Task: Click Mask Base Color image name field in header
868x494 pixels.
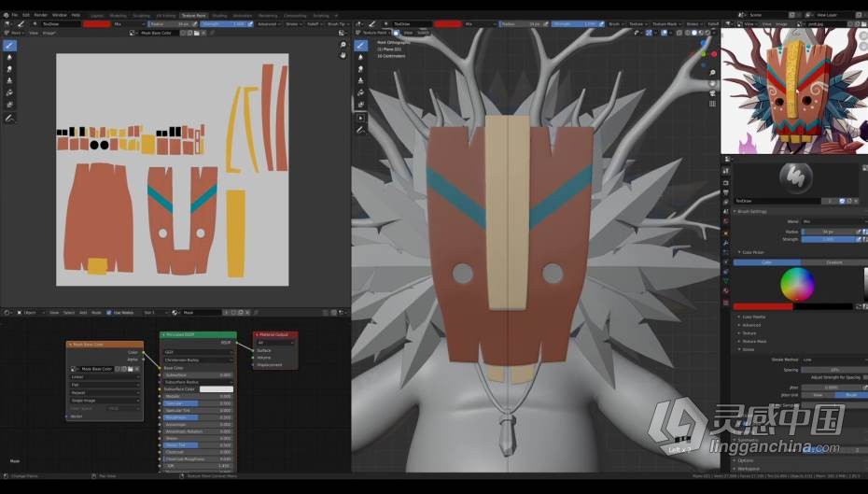Action: pos(160,34)
